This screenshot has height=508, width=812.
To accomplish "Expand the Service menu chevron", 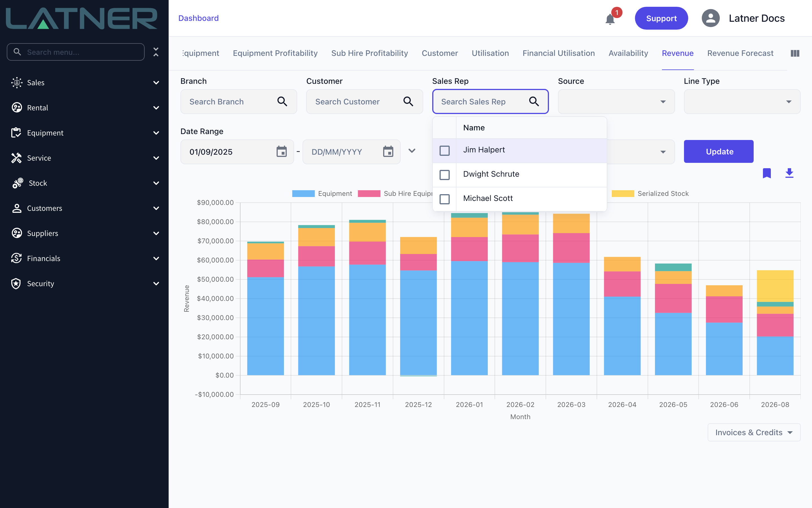I will (x=156, y=158).
